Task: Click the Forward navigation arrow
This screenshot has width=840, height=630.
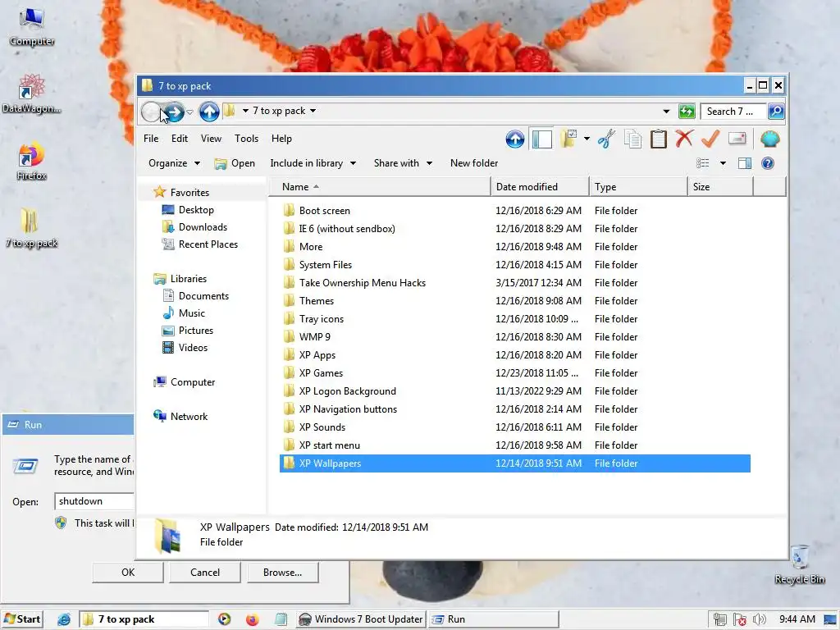Action: [x=174, y=112]
